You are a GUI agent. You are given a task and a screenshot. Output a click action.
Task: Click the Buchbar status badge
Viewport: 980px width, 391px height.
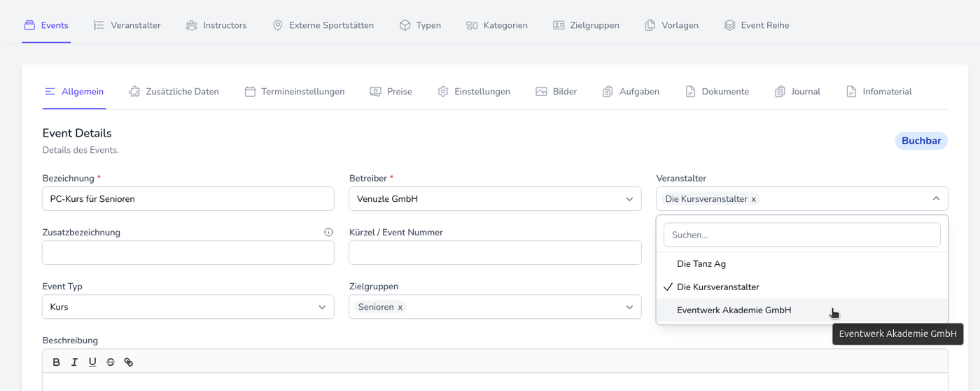point(920,141)
